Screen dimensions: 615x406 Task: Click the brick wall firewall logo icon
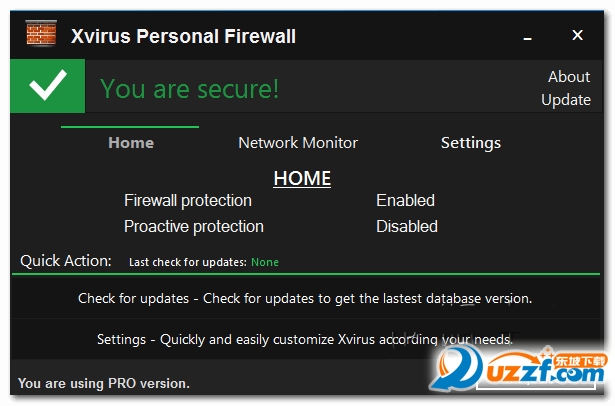tap(41, 37)
